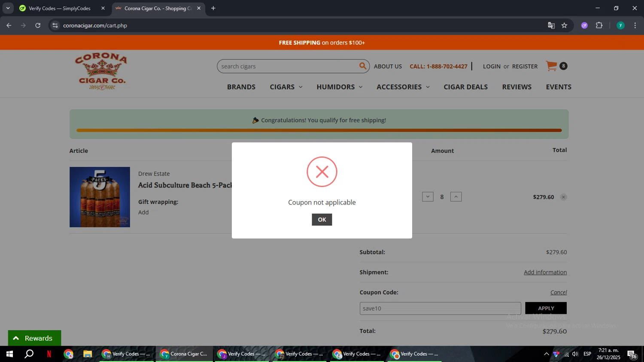Click the coupon code input field
The image size is (644, 362).
coord(440,308)
